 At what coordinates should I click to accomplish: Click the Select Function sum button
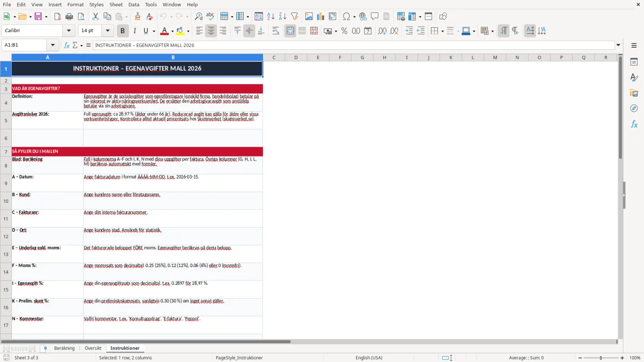[x=76, y=45]
